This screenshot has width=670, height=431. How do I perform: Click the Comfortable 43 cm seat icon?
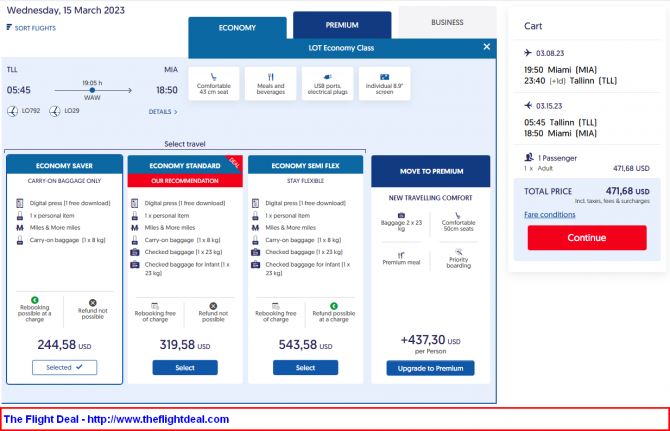(x=214, y=77)
